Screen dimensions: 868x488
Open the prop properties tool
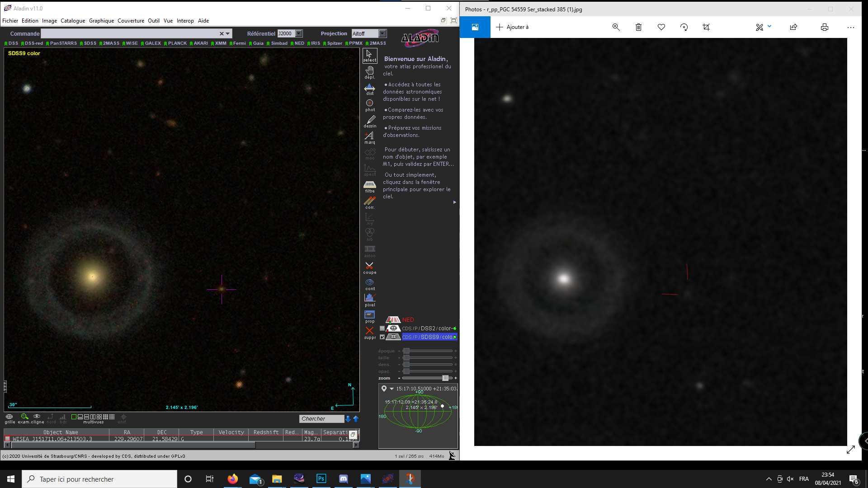click(369, 317)
